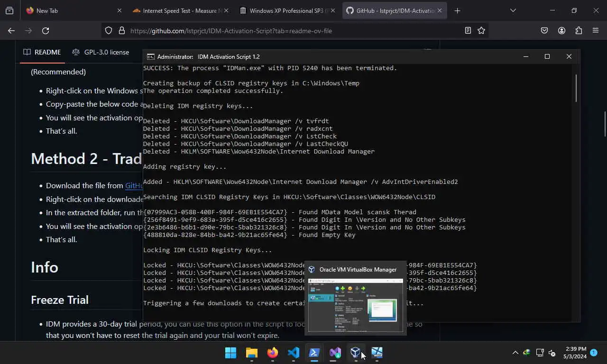
Task: Click the IDM tray icon
Action: (x=527, y=353)
